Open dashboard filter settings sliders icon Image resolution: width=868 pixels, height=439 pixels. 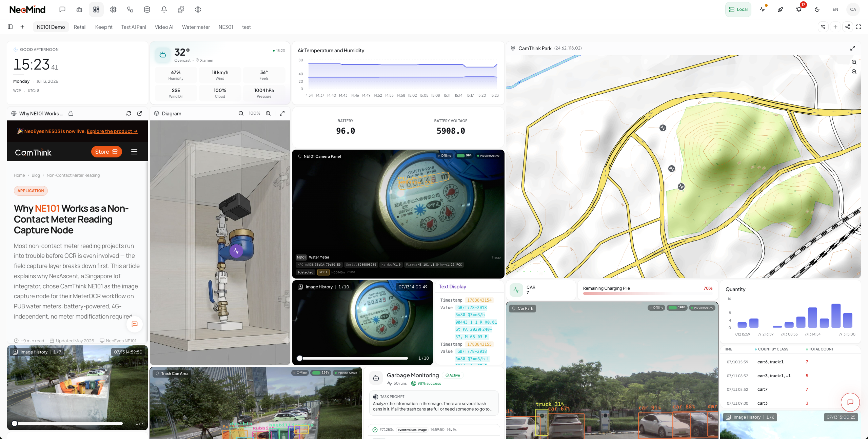823,27
